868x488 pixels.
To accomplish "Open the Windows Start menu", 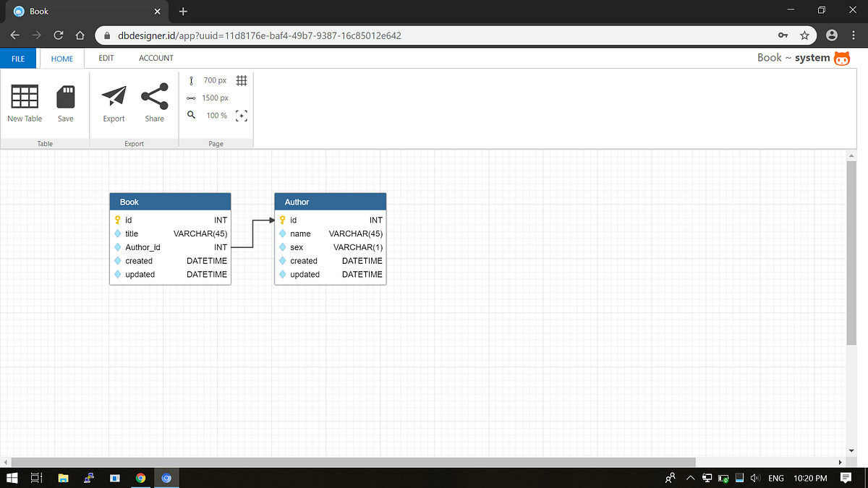I will click(x=12, y=478).
